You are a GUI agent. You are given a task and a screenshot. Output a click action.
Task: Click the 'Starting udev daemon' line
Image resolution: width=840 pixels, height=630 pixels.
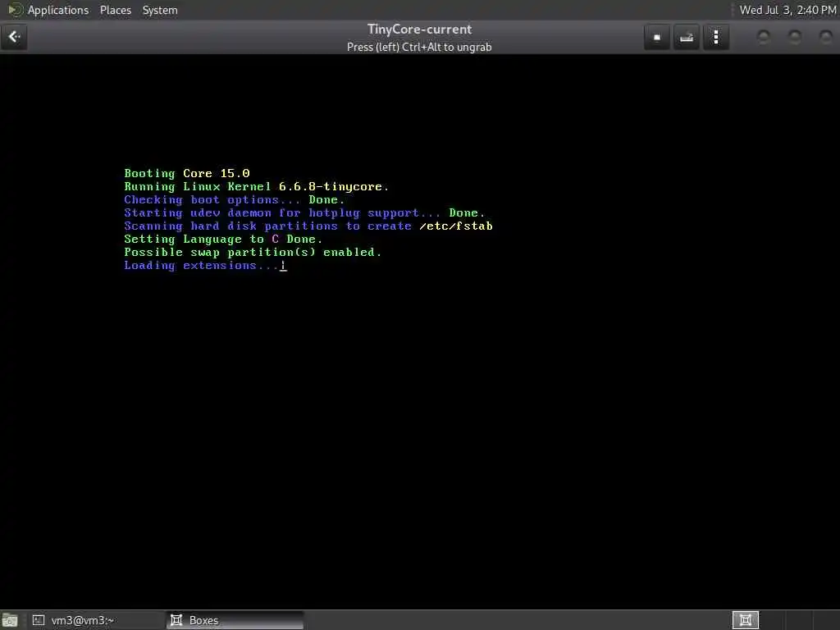[x=304, y=212]
